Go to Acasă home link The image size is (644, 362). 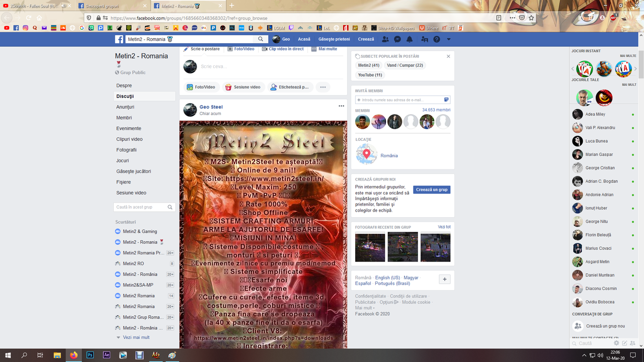(x=304, y=39)
